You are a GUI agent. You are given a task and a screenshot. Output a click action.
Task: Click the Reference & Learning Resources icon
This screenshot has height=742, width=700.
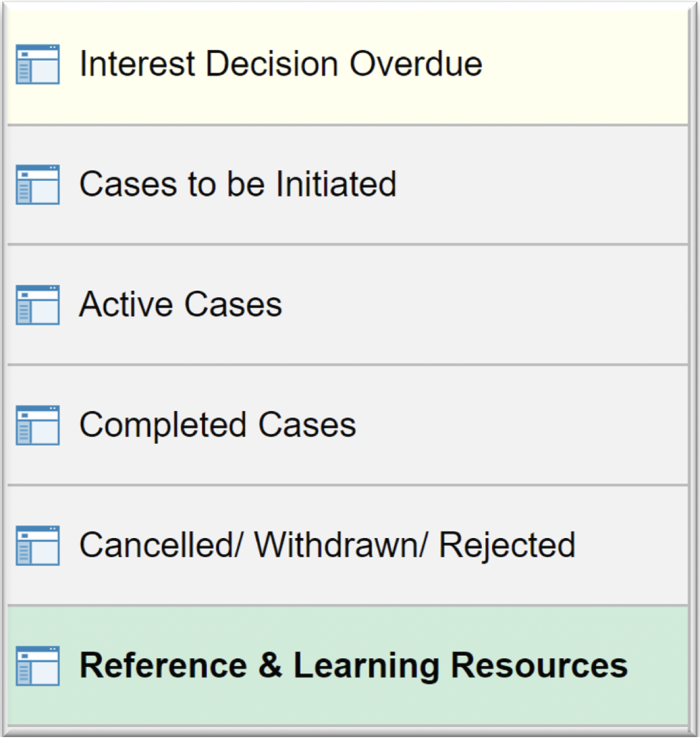click(x=37, y=666)
